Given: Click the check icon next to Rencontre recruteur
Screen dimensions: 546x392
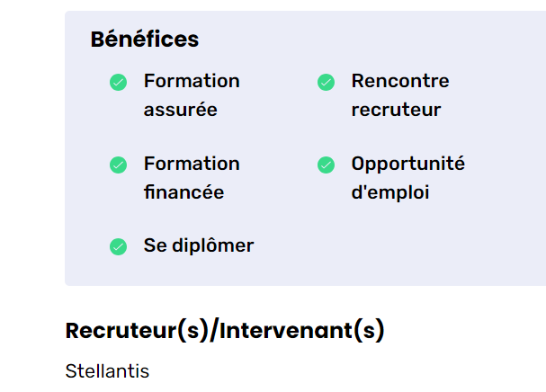Looking at the screenshot, I should [x=326, y=82].
